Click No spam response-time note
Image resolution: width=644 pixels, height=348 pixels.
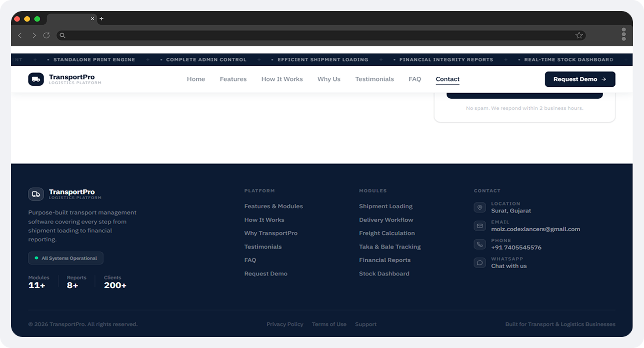525,108
